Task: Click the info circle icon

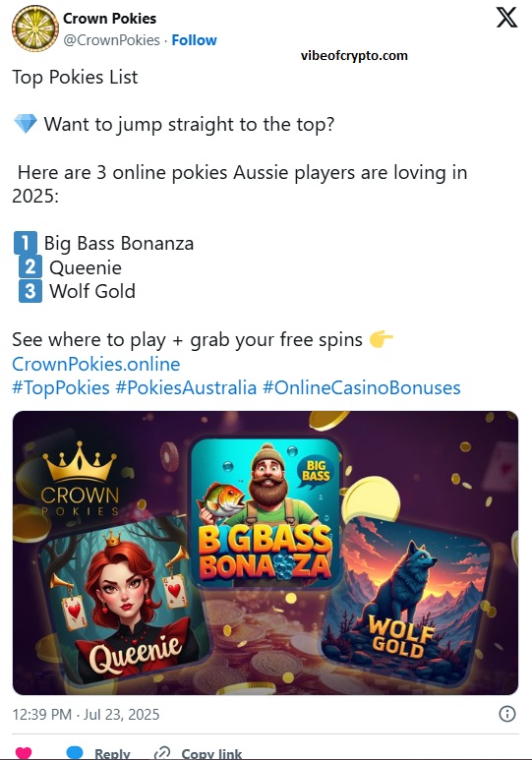Action: pyautogui.click(x=507, y=714)
